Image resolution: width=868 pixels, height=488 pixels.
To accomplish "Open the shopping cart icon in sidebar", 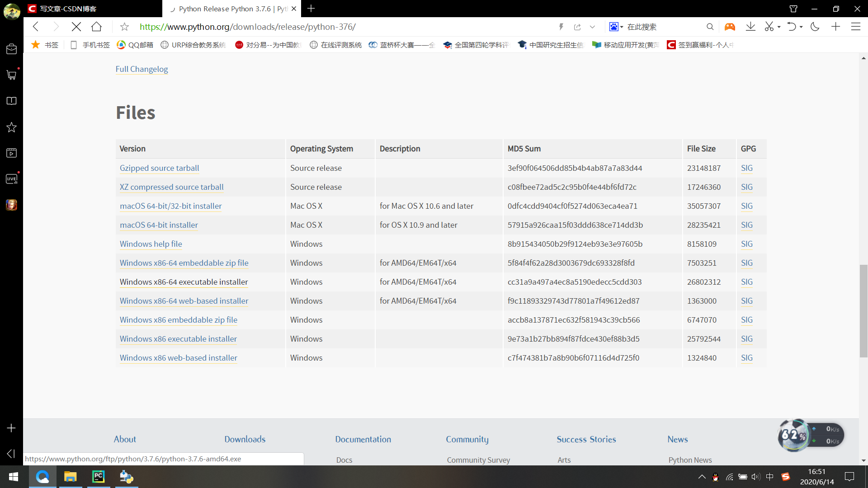I will pos(11,75).
